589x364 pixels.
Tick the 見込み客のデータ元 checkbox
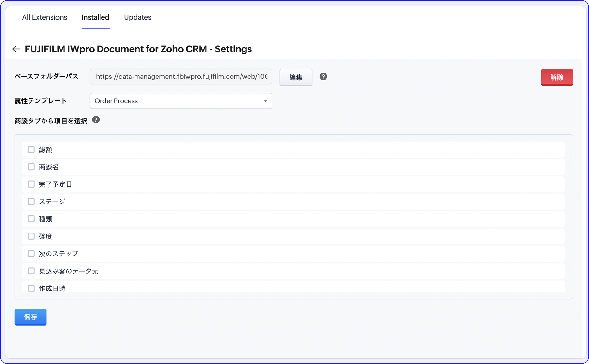point(31,271)
